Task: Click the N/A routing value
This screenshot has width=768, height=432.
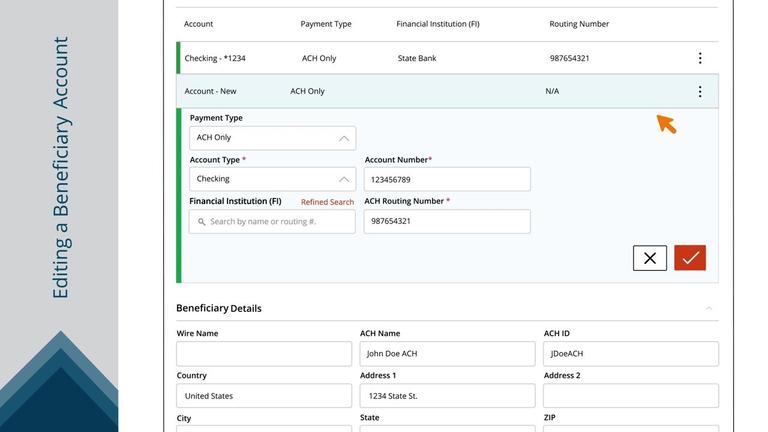Action: 552,91
